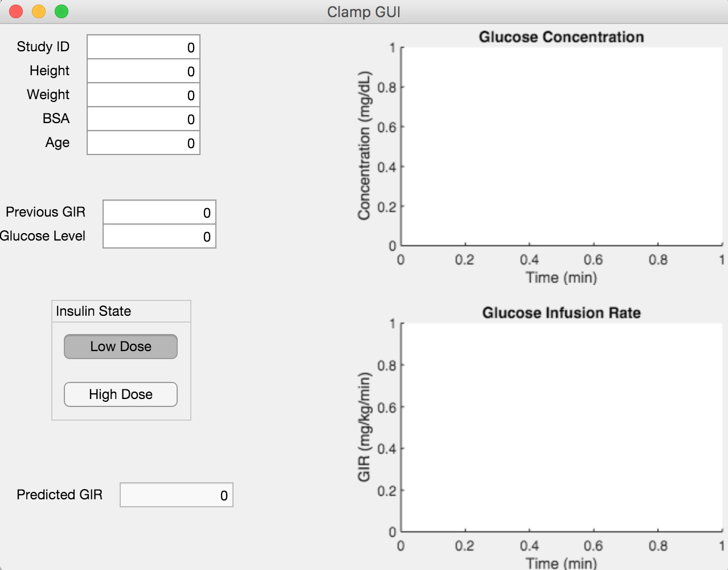Select the Glucose Infusion Rate chart title

(x=561, y=313)
